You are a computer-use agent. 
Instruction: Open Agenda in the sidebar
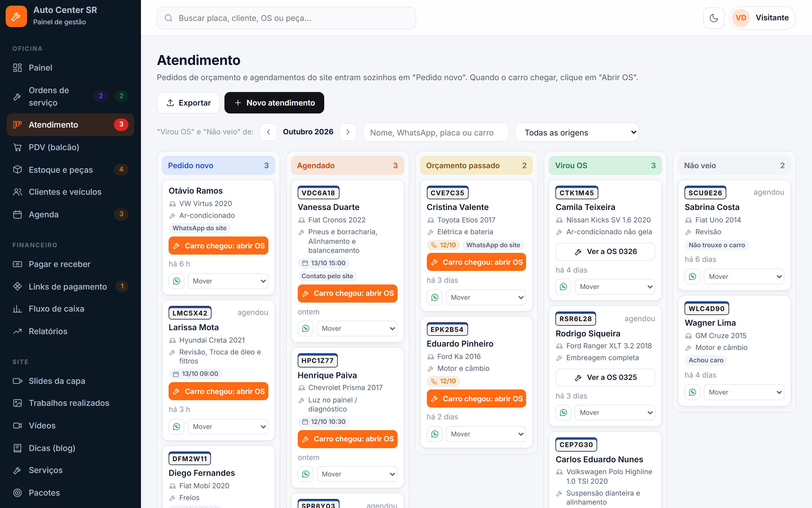pyautogui.click(x=70, y=214)
